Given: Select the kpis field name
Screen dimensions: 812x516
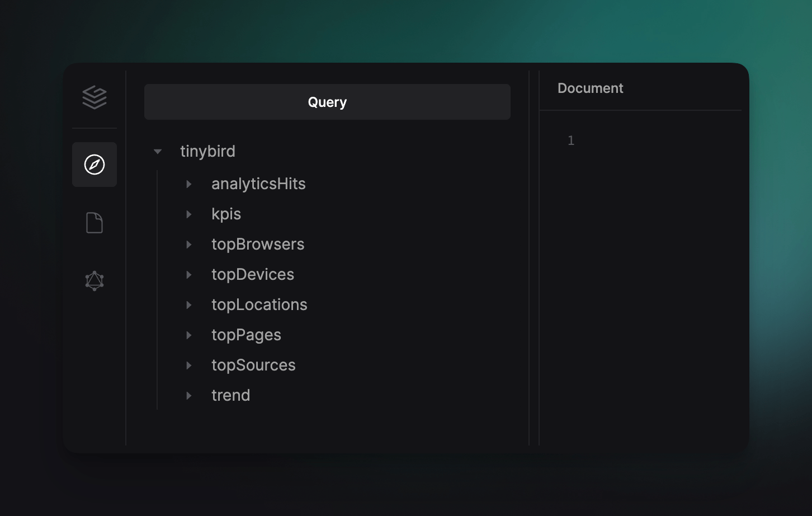Looking at the screenshot, I should tap(226, 214).
